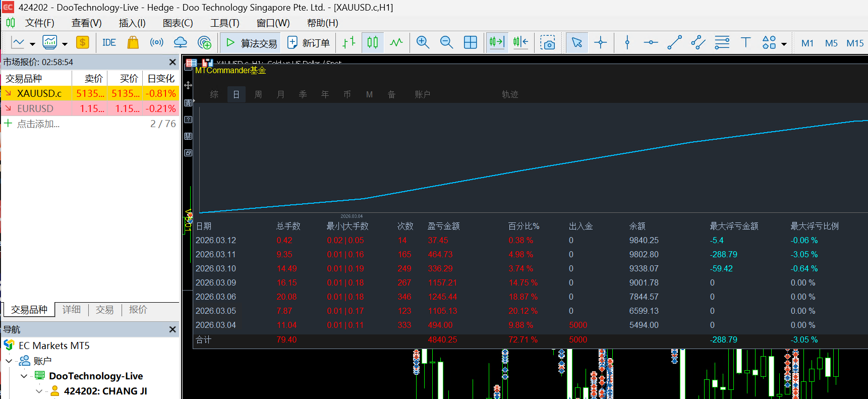
Task: Click the 新订单 new order button
Action: [308, 43]
